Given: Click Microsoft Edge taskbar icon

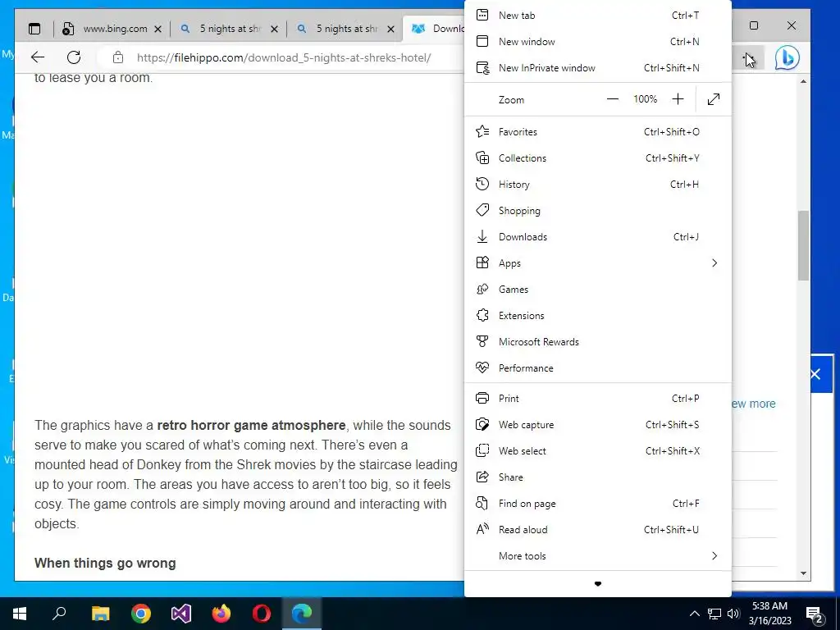Looking at the screenshot, I should pyautogui.click(x=302, y=614).
